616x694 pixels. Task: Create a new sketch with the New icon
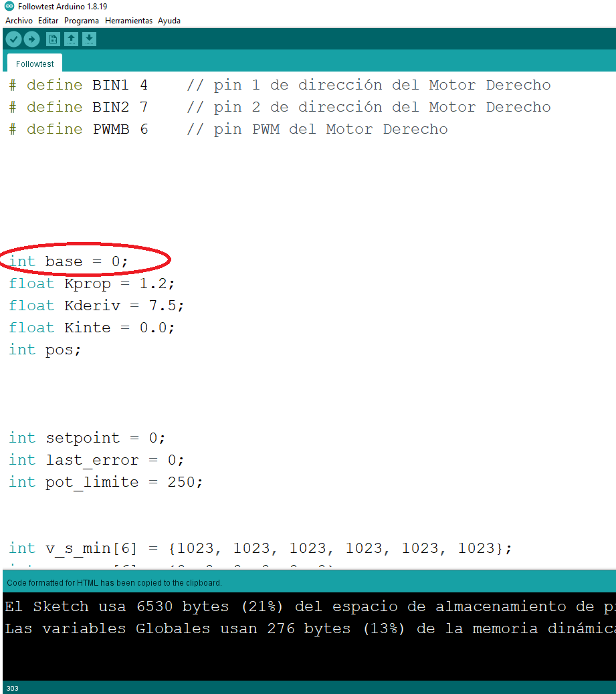[x=53, y=39]
